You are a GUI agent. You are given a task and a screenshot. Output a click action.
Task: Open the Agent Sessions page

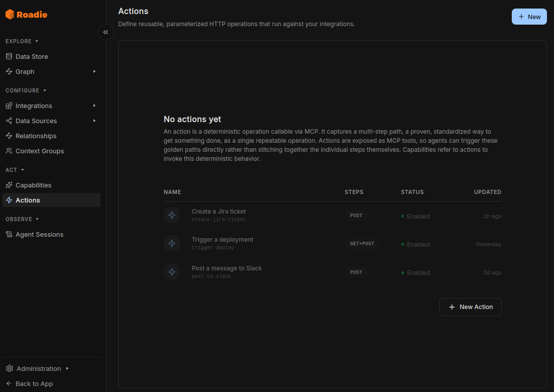(52, 235)
